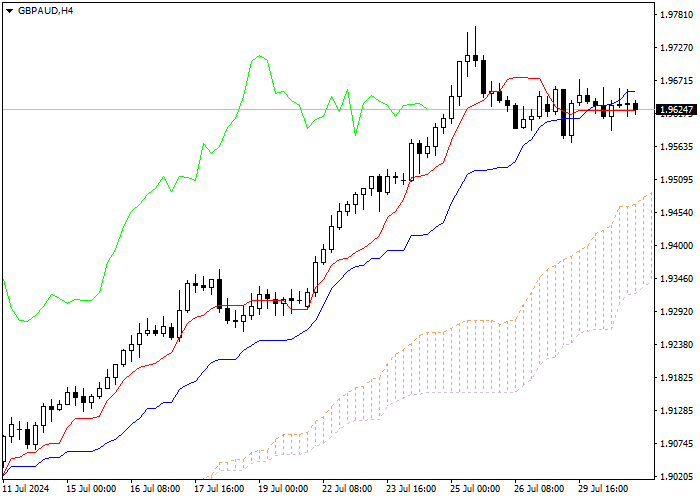Click the 1.92920 price axis value

pos(676,312)
